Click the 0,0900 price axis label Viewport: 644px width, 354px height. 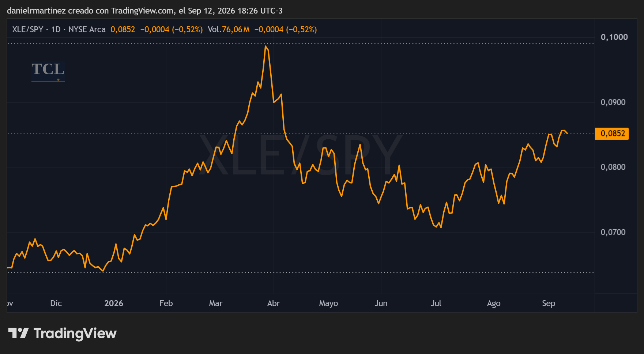click(x=613, y=102)
